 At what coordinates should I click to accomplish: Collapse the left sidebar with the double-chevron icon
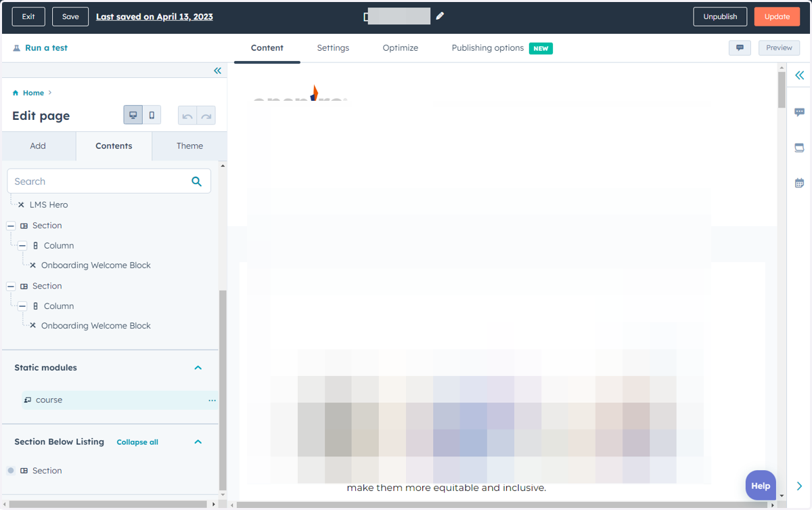pyautogui.click(x=217, y=70)
